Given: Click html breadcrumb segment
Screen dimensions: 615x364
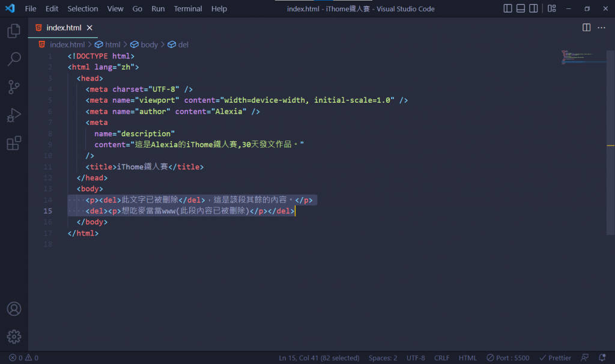Looking at the screenshot, I should [112, 44].
